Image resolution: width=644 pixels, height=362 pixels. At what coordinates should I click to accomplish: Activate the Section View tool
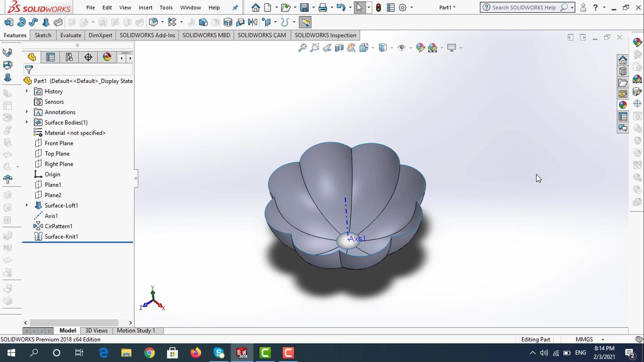pos(339,48)
